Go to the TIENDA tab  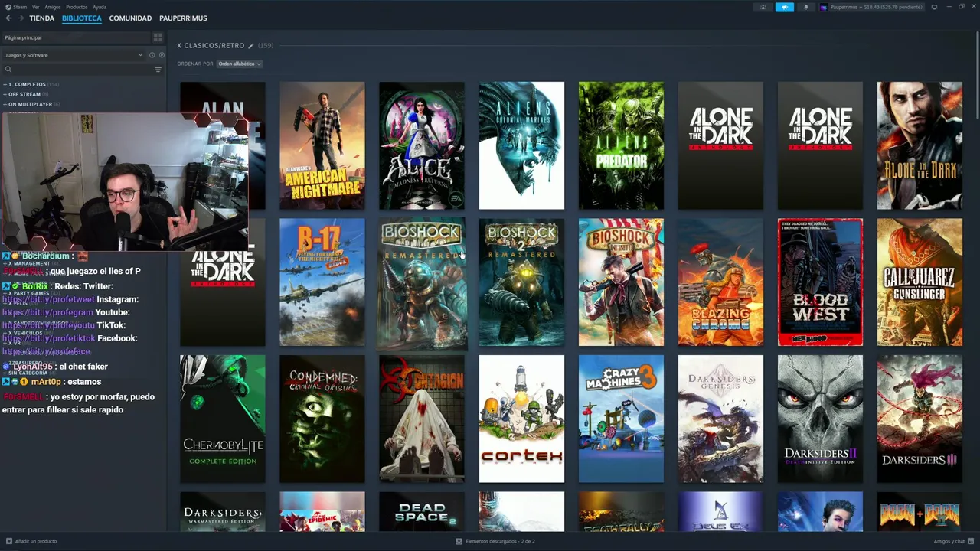tap(42, 18)
